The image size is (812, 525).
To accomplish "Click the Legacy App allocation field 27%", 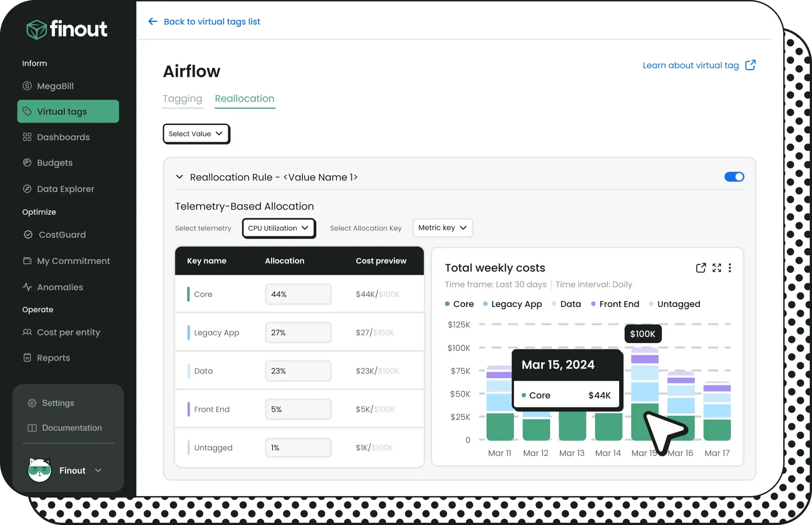I will tap(298, 332).
